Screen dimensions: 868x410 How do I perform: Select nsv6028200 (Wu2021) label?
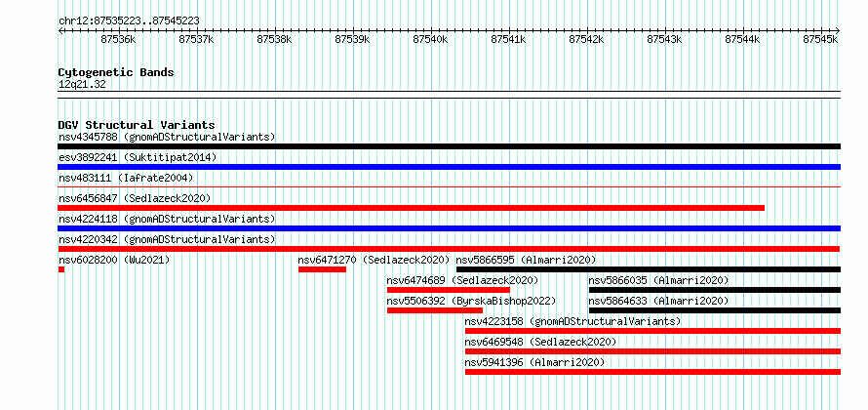[x=114, y=260]
